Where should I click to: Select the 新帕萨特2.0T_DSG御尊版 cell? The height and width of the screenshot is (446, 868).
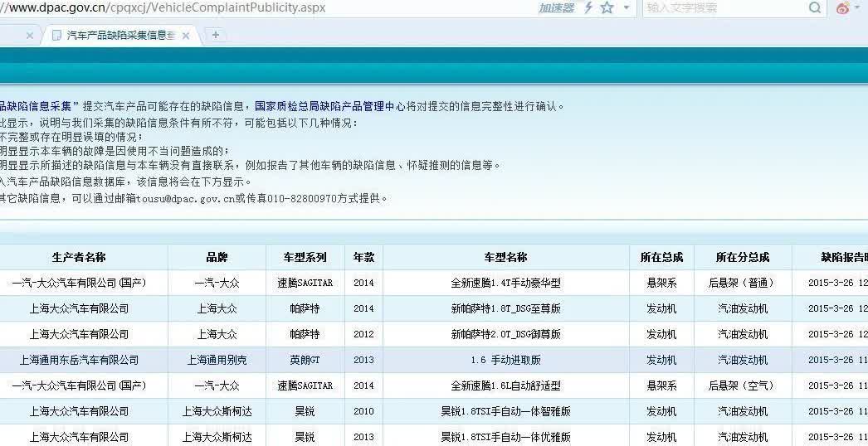[506, 334]
